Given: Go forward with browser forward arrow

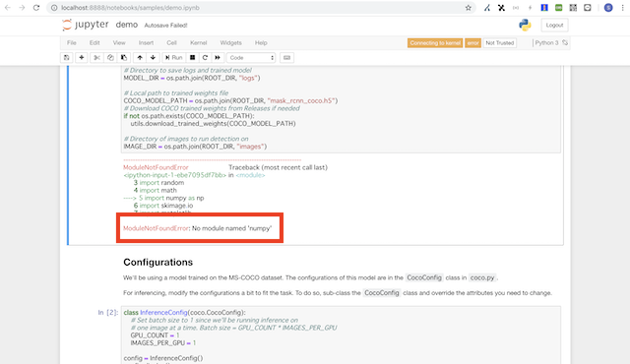Looking at the screenshot, I should (x=22, y=8).
